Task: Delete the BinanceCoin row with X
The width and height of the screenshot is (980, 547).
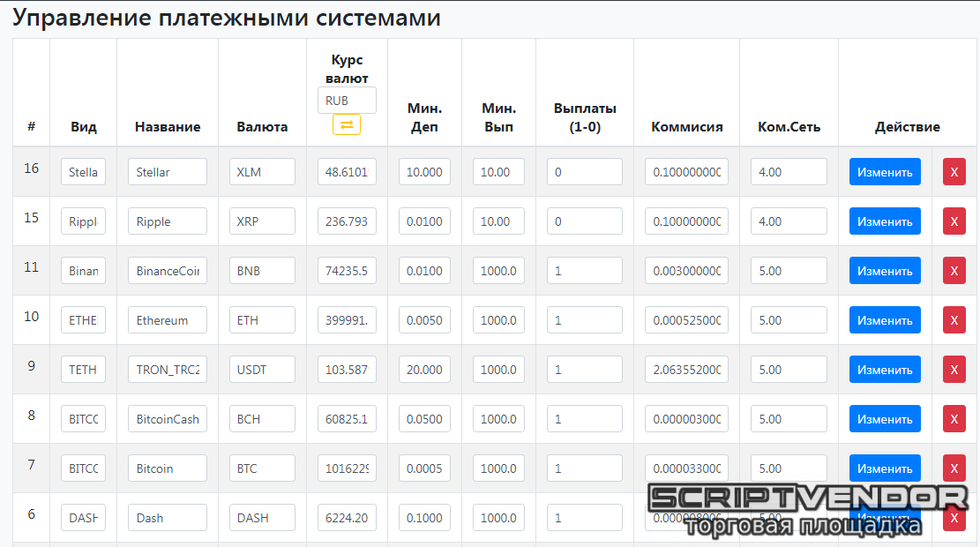Action: [954, 271]
